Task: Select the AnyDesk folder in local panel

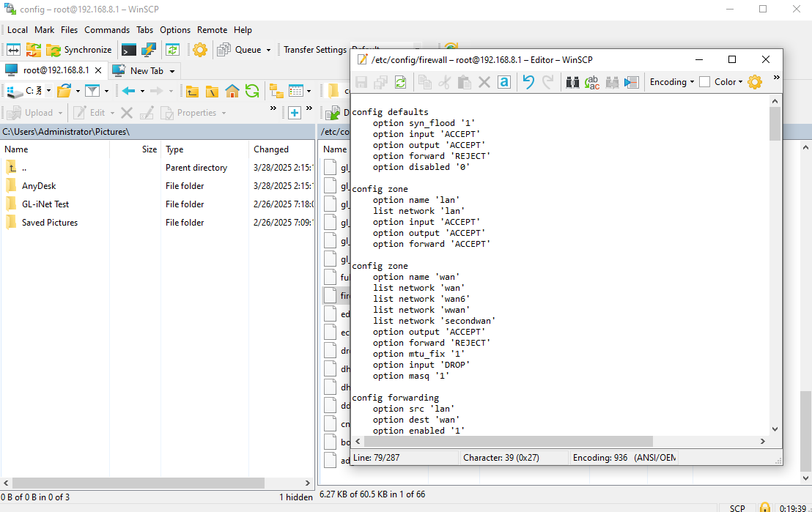Action: (39, 186)
